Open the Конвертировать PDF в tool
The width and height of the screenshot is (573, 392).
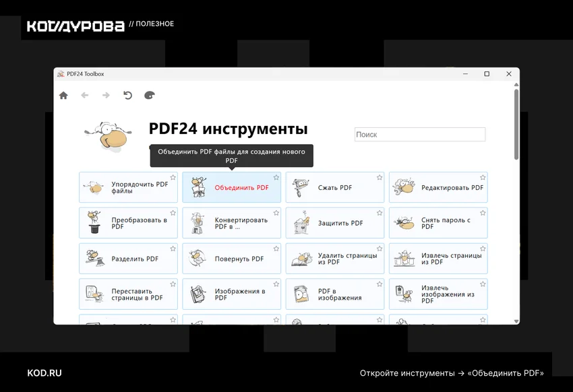click(x=232, y=223)
